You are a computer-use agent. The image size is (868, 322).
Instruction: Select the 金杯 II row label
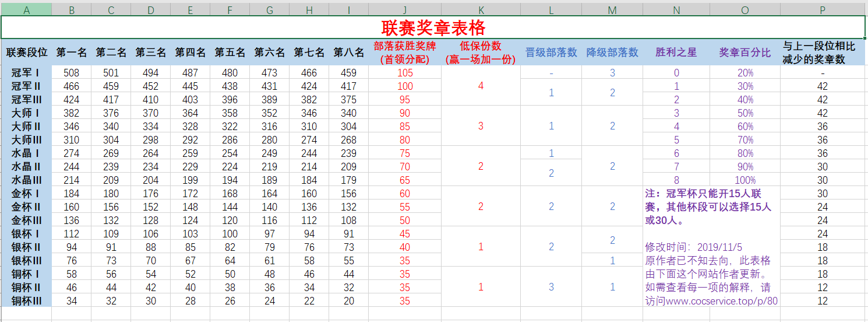coord(26,207)
